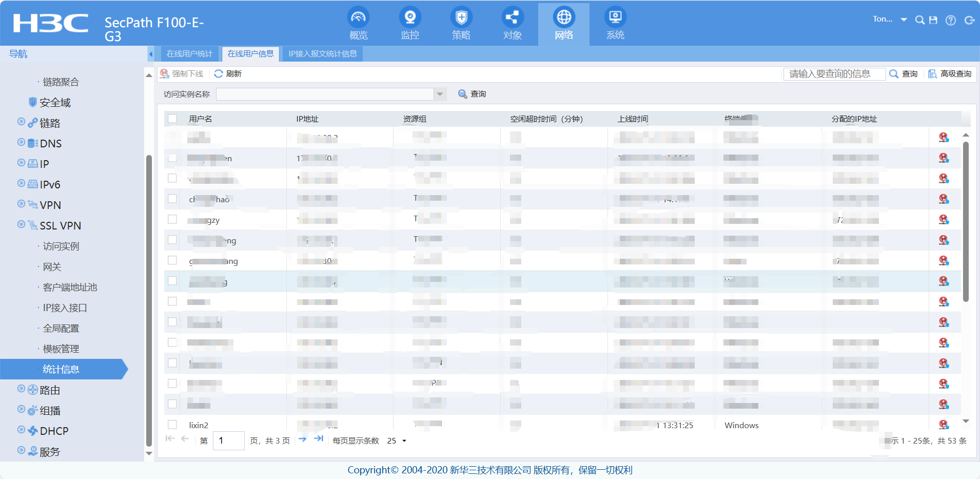Screen dimensions: 980x479
Task: Switch to the IP接入报文统计信息 tab
Action: pyautogui.click(x=322, y=54)
